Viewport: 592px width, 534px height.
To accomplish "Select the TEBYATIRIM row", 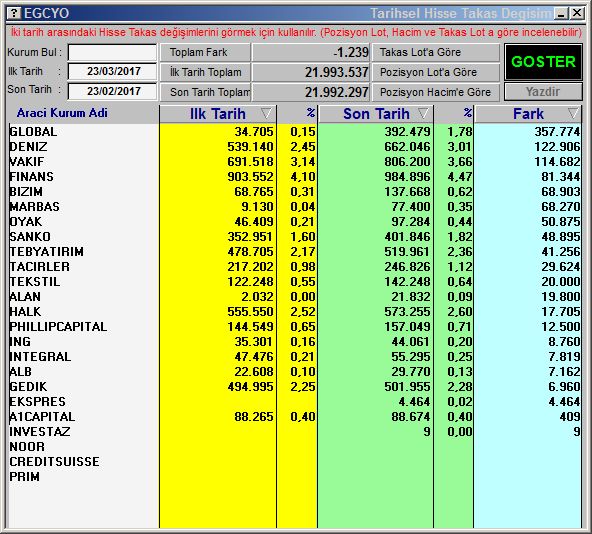I will [294, 252].
